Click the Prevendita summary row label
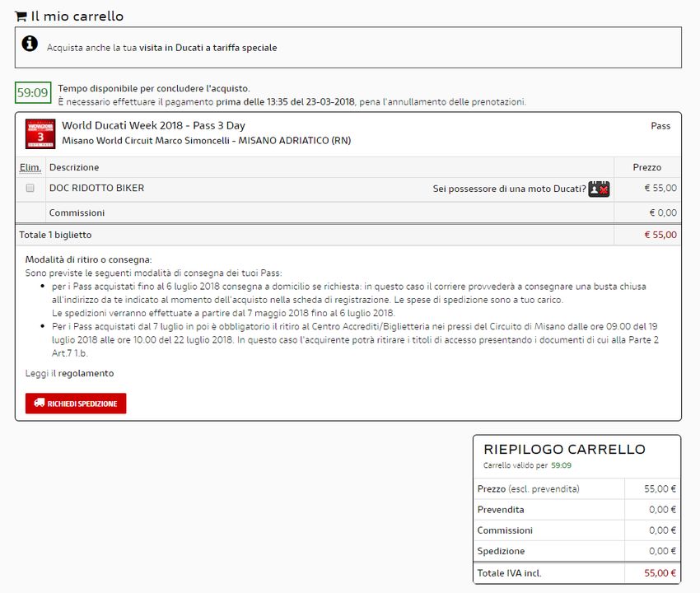Viewport: 700px width, 593px height. pyautogui.click(x=501, y=510)
